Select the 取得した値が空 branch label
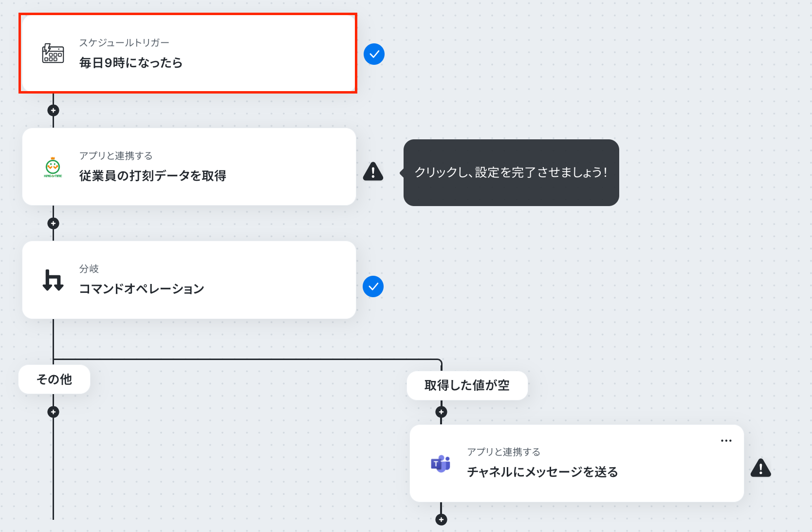Image resolution: width=812 pixels, height=532 pixels. 467,385
